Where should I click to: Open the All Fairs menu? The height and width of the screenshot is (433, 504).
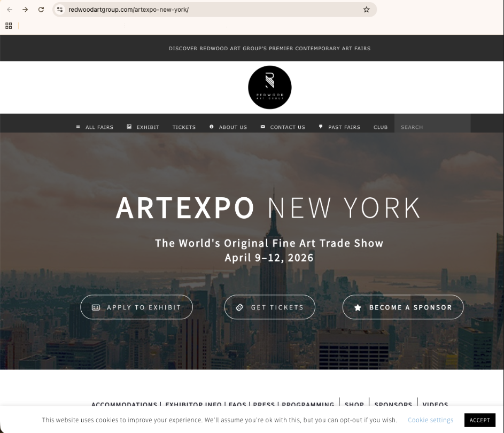click(x=95, y=127)
